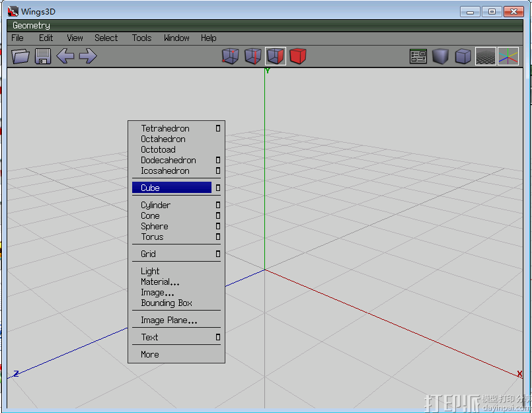Open Text options box
The width and height of the screenshot is (532, 413).
(218, 337)
